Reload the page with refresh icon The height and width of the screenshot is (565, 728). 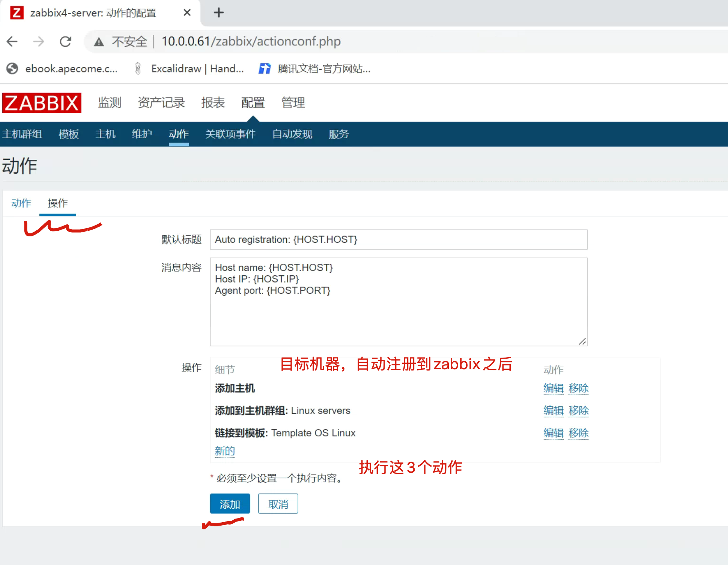tap(66, 41)
